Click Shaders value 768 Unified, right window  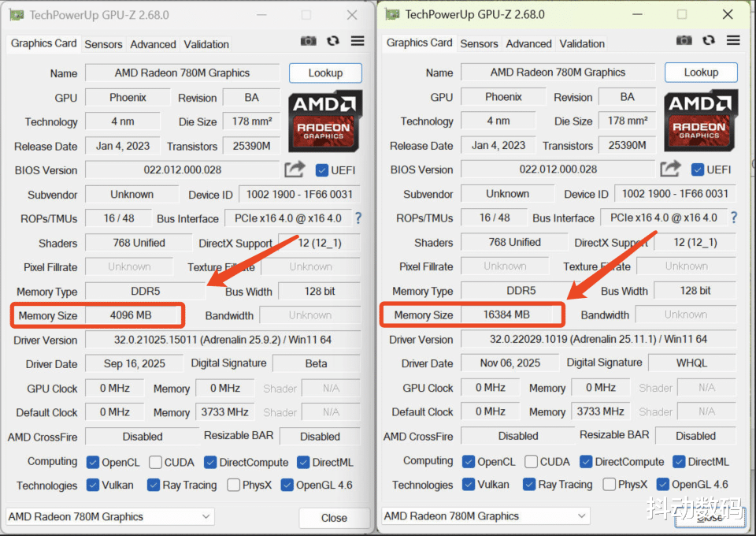[x=514, y=242]
